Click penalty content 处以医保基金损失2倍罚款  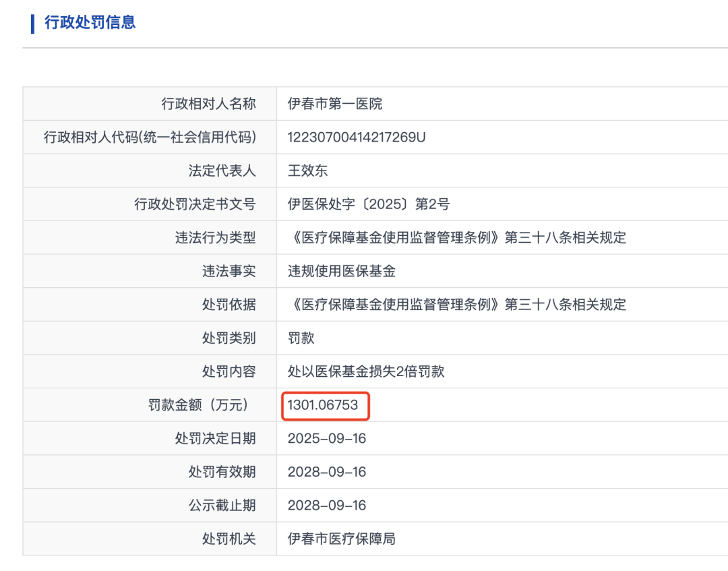366,371
